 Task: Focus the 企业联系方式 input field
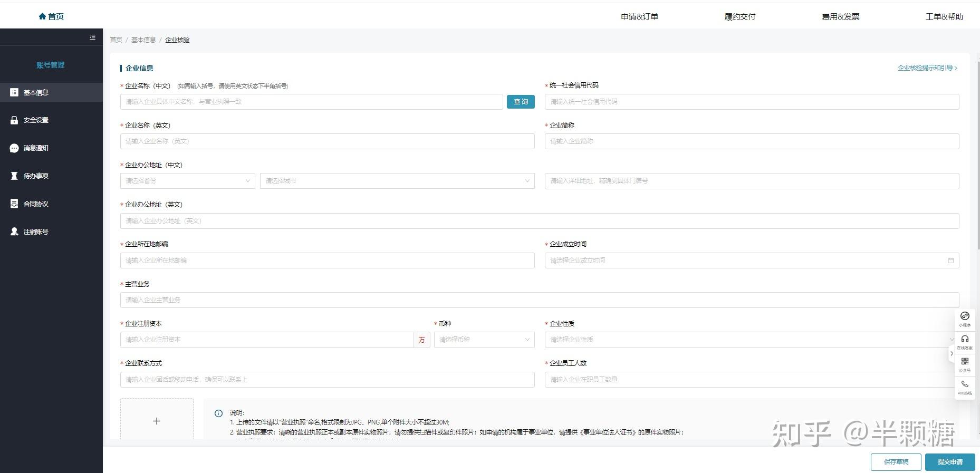coord(328,380)
